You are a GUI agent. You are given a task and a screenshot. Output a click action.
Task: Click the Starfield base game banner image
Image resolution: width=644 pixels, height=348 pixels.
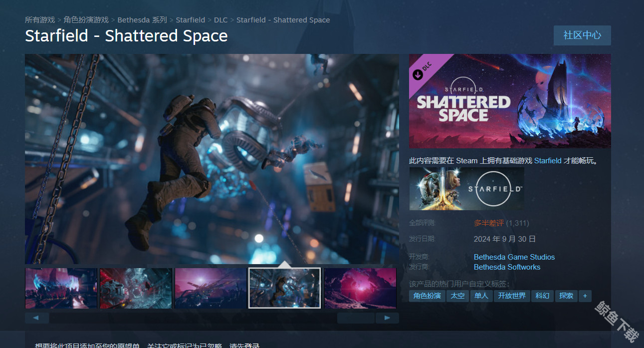pyautogui.click(x=466, y=189)
